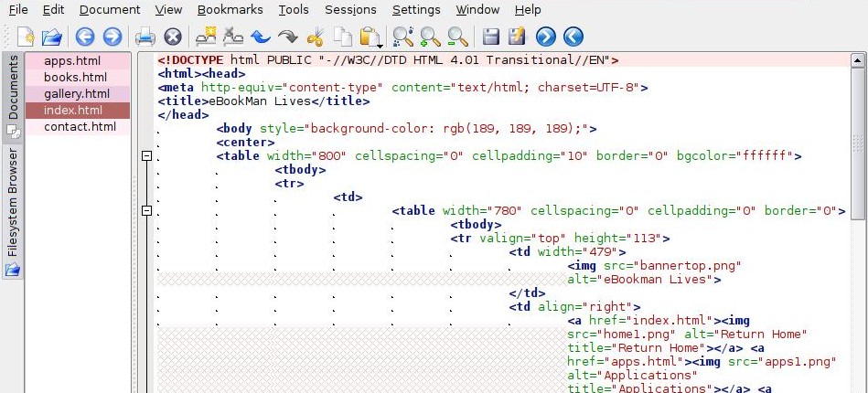Image resolution: width=868 pixels, height=393 pixels.
Task: Click Save As floppy with pencil icon
Action: pos(518,37)
